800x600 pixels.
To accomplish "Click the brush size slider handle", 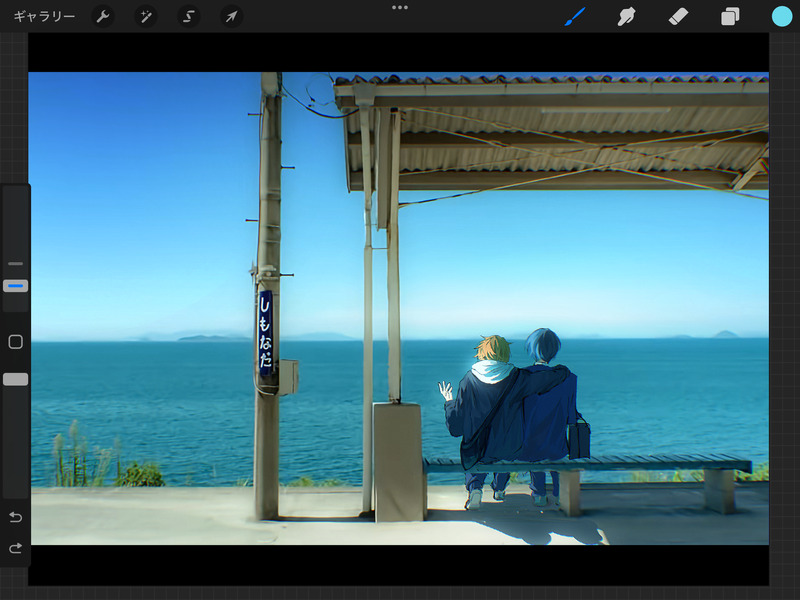I will (x=15, y=286).
